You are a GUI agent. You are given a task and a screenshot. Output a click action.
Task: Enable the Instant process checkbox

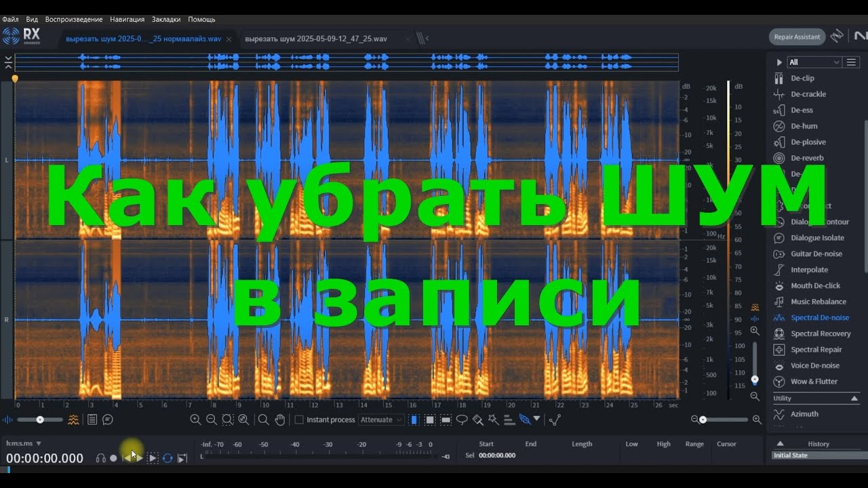tap(299, 420)
